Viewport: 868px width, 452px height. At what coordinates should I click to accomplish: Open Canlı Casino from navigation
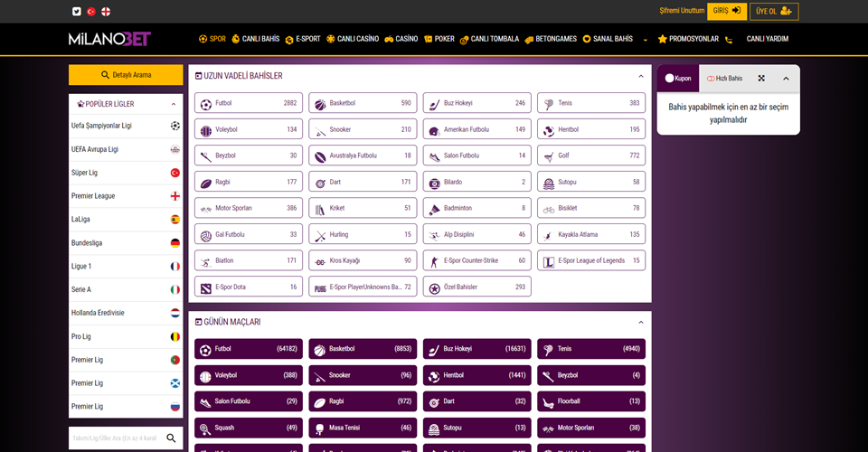pos(353,39)
